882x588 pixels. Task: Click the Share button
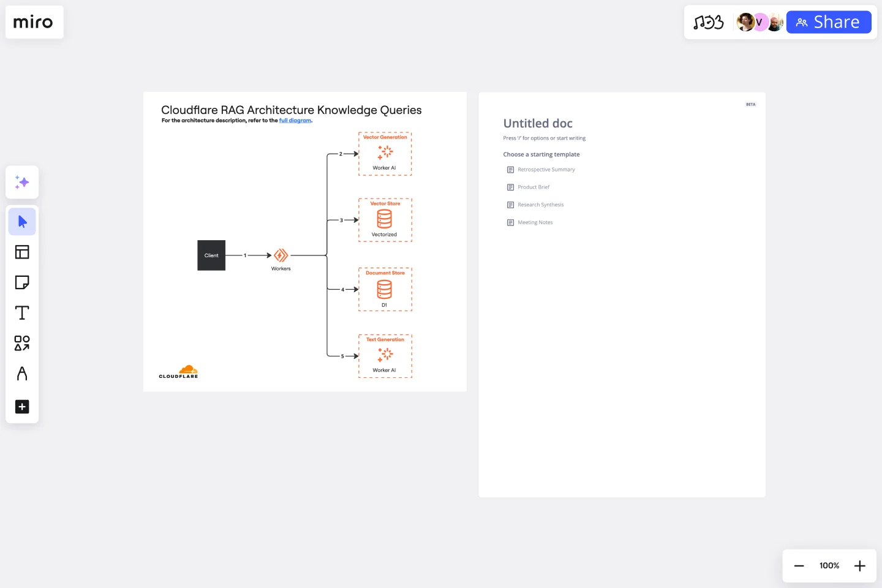tap(828, 22)
